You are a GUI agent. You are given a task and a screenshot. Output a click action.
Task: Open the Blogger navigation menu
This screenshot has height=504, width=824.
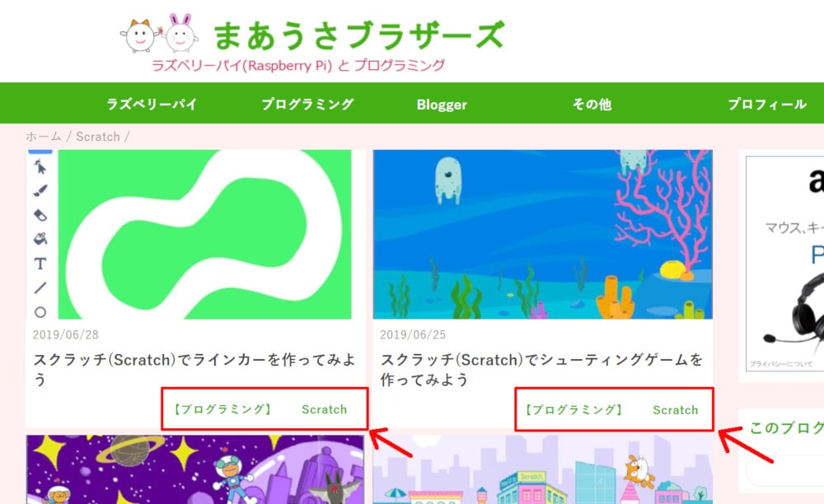point(442,103)
